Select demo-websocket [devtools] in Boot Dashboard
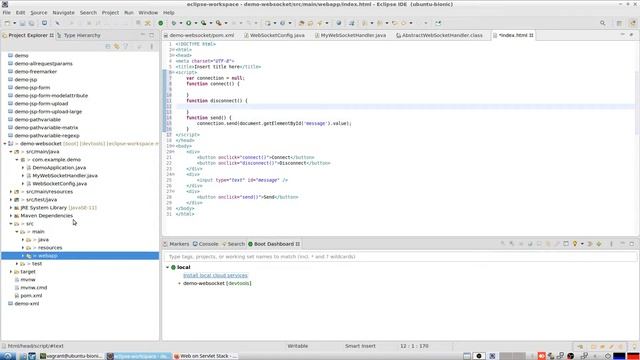Viewport: 640px width, 360px height. click(x=217, y=283)
